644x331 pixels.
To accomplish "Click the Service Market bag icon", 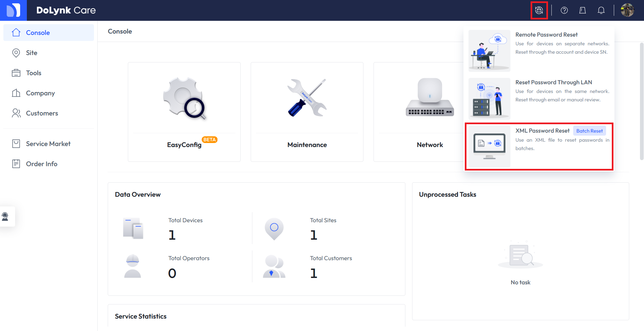I will [x=16, y=144].
